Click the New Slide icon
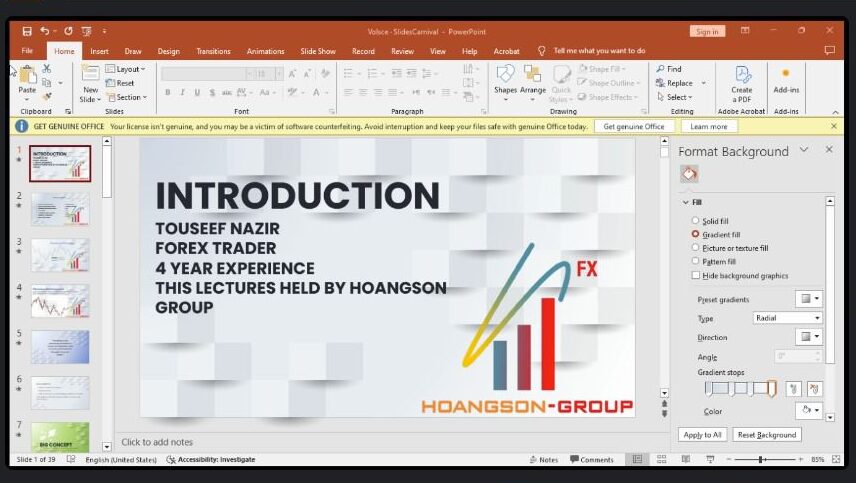 point(91,78)
